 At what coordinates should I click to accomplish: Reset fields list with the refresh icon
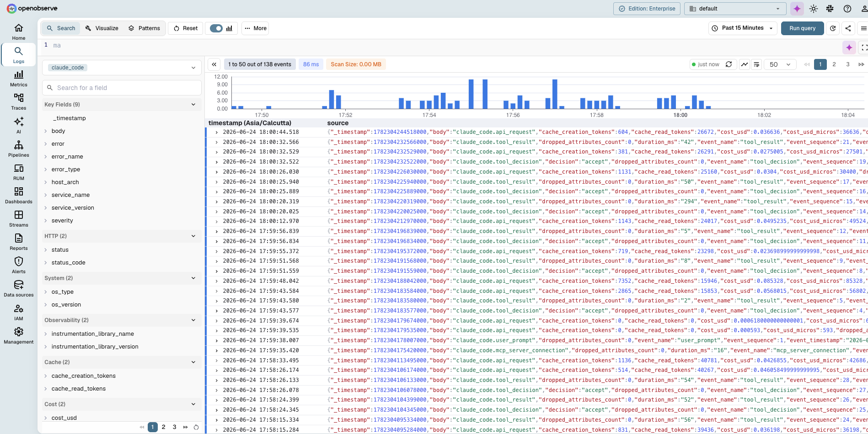point(196,427)
